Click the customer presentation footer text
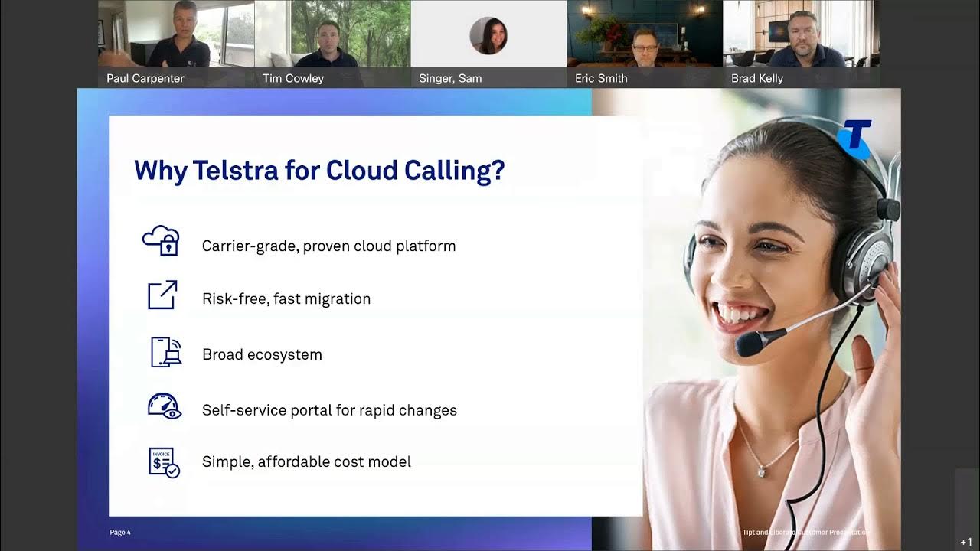This screenshot has height=551, width=980. click(806, 533)
